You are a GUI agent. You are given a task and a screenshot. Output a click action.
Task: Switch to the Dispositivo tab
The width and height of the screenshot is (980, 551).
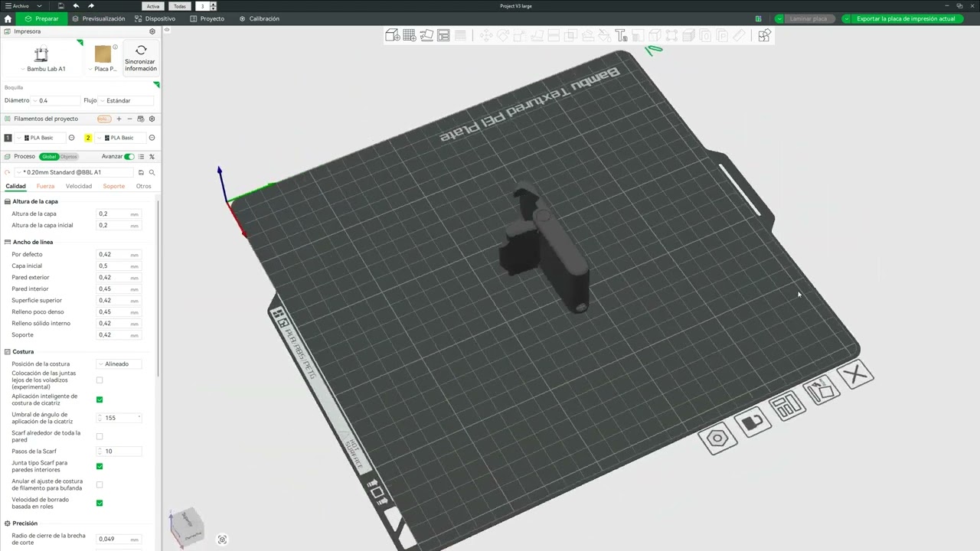point(155,18)
